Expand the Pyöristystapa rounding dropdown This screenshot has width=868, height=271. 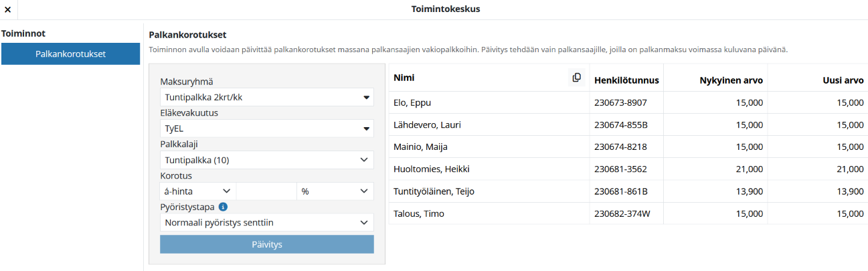coord(266,222)
